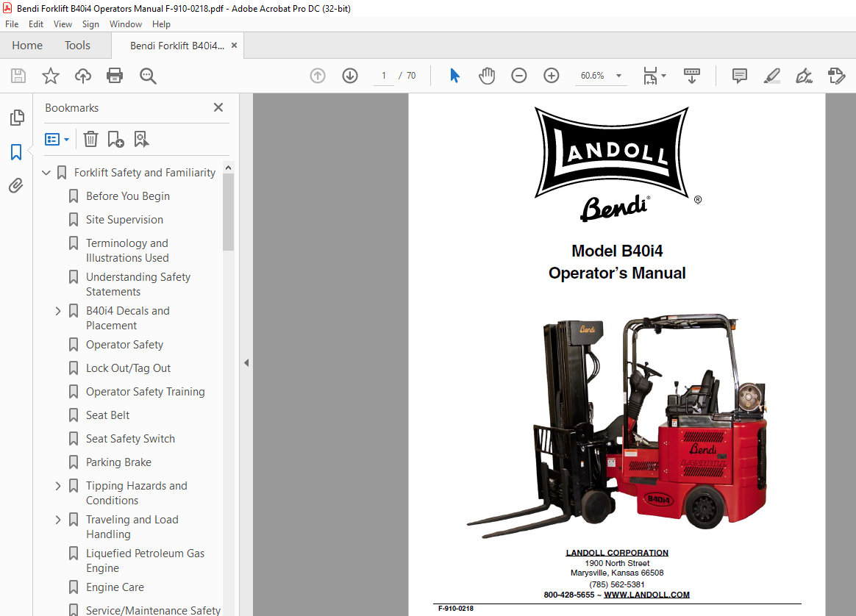856x616 pixels.
Task: Close the Bookmarks panel
Action: pyautogui.click(x=218, y=107)
